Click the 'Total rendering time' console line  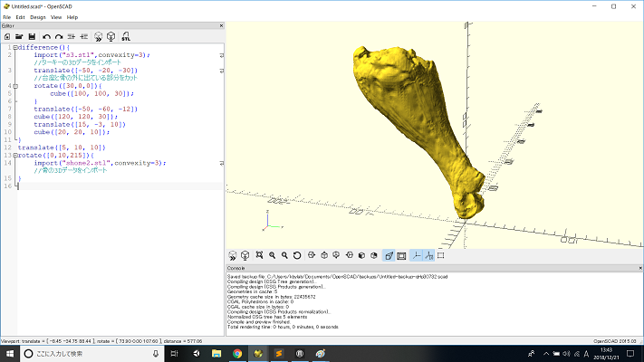pyautogui.click(x=283, y=327)
